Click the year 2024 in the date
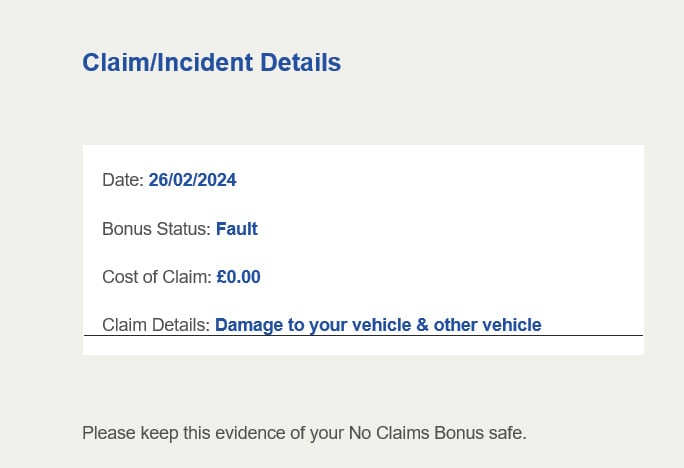The image size is (684, 468). [216, 181]
